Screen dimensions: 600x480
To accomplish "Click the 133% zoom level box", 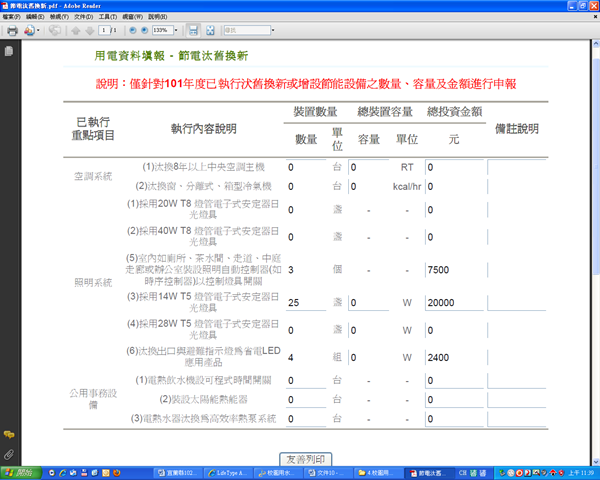I will pos(162,30).
